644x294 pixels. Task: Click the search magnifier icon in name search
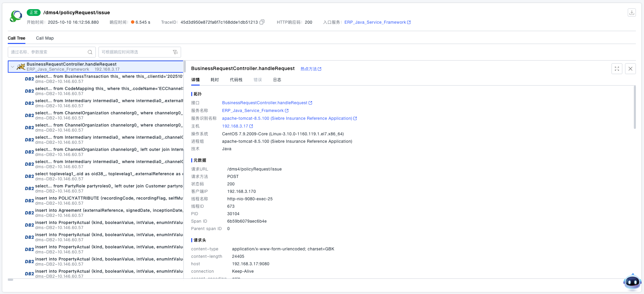[90, 52]
